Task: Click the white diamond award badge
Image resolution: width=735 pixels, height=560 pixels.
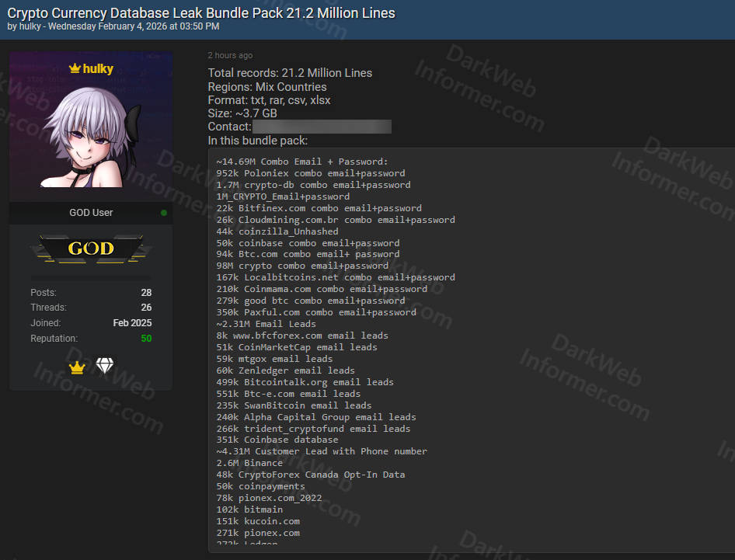Action: (105, 367)
